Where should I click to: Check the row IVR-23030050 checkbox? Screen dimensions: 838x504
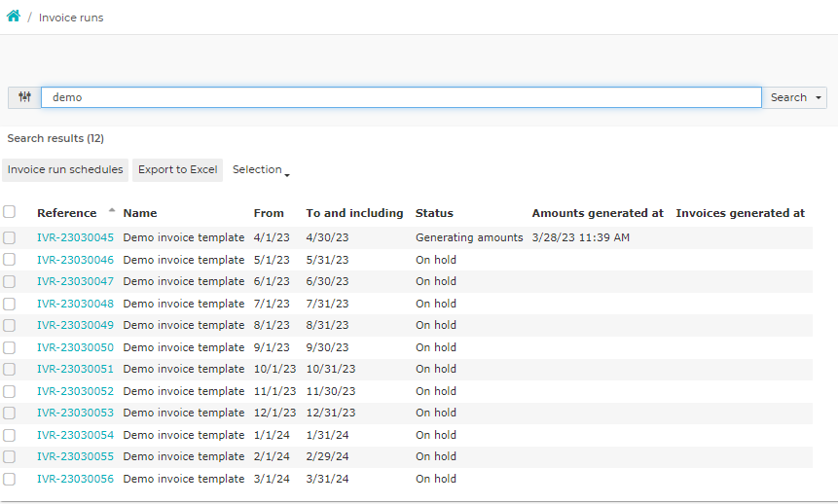point(9,347)
